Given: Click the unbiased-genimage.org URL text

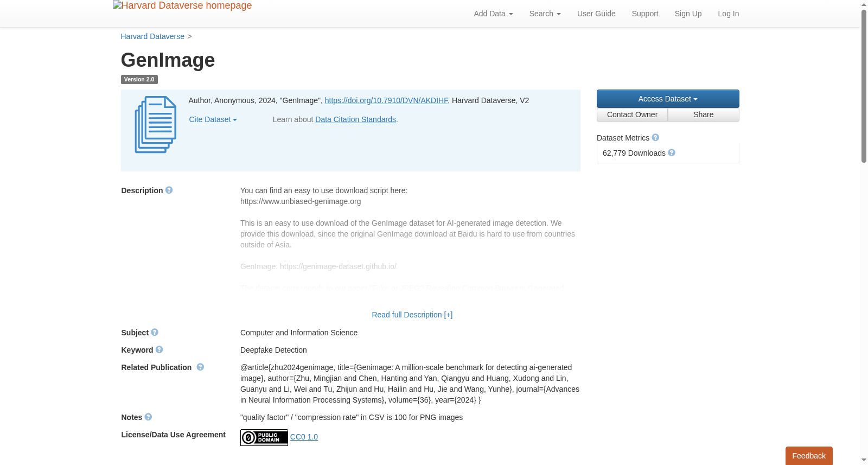Looking at the screenshot, I should coord(301,201).
